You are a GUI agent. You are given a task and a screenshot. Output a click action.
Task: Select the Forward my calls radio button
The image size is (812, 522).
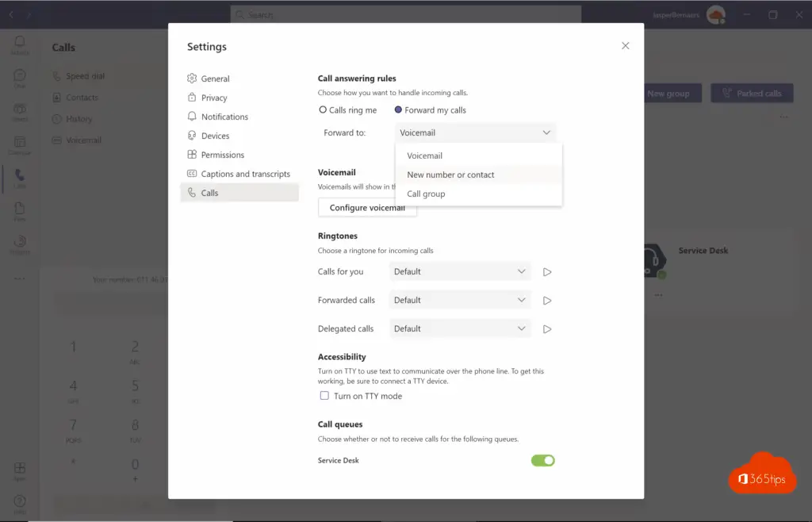click(398, 110)
